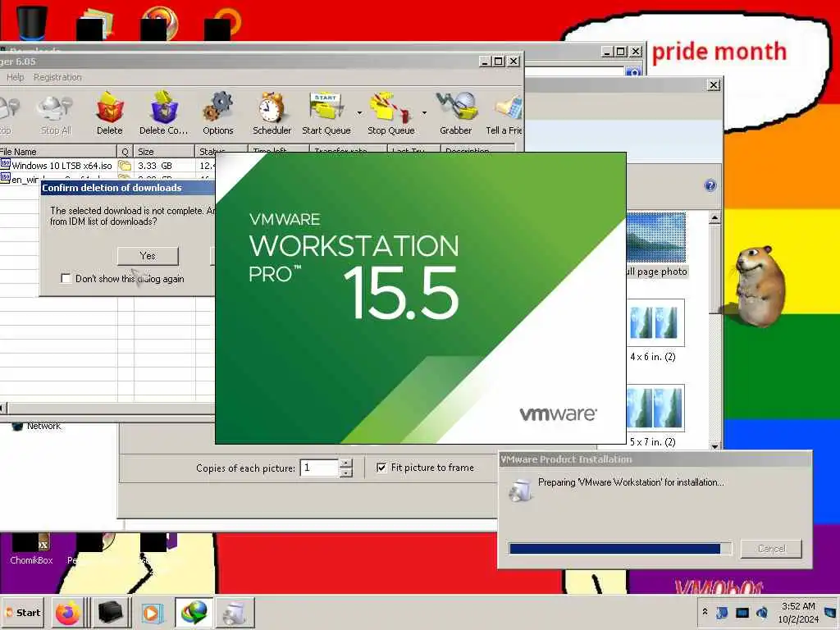The height and width of the screenshot is (630, 840).
Task: Switch to Internet Download Manager taskbar button
Action: point(194,612)
